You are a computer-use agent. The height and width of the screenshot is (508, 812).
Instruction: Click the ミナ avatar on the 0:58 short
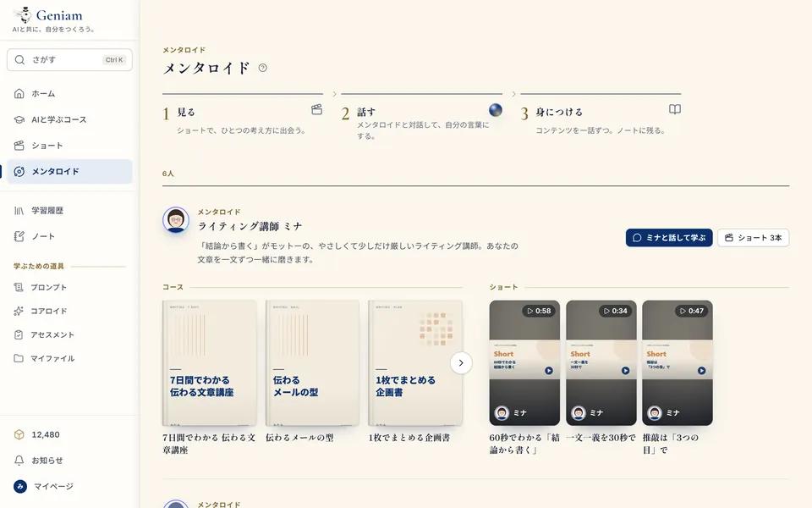pyautogui.click(x=502, y=412)
